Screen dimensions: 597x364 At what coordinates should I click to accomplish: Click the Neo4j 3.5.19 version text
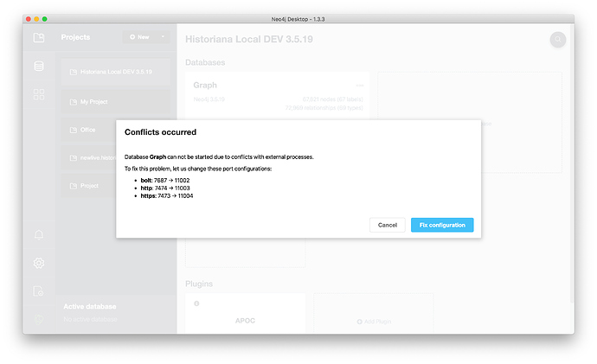click(x=209, y=99)
